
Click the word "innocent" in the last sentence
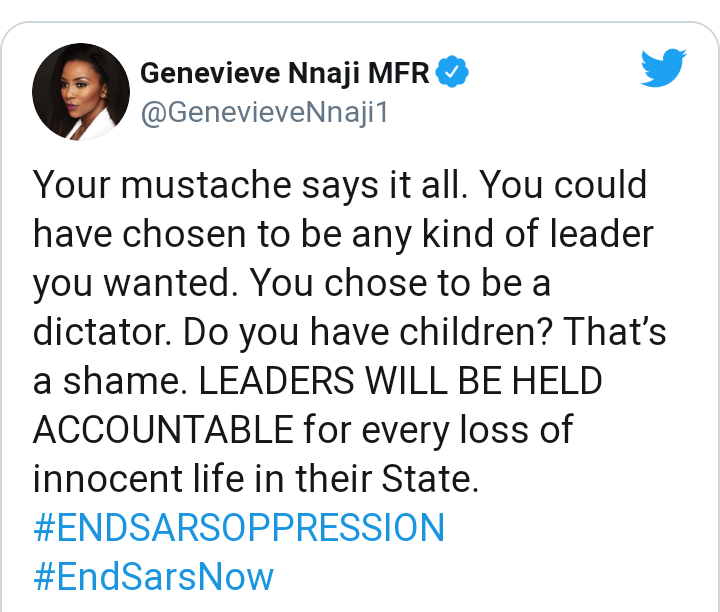(108, 478)
